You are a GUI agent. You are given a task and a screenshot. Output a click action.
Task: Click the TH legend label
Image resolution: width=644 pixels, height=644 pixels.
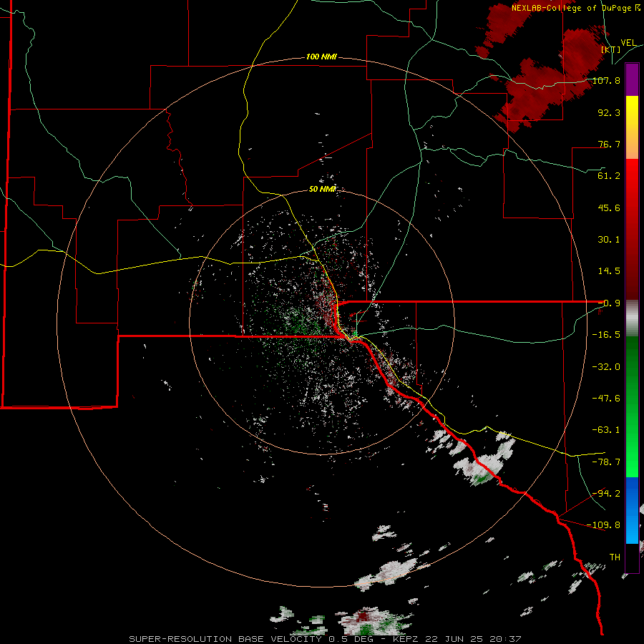tap(615, 557)
